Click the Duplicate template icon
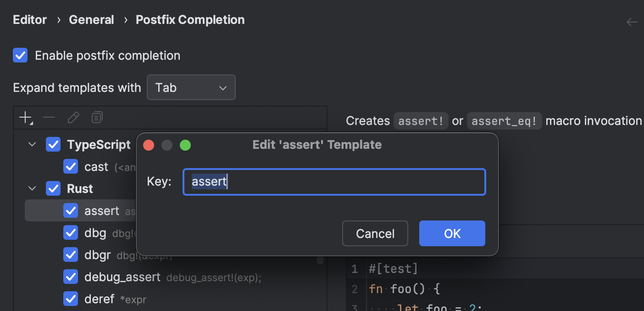 (97, 117)
